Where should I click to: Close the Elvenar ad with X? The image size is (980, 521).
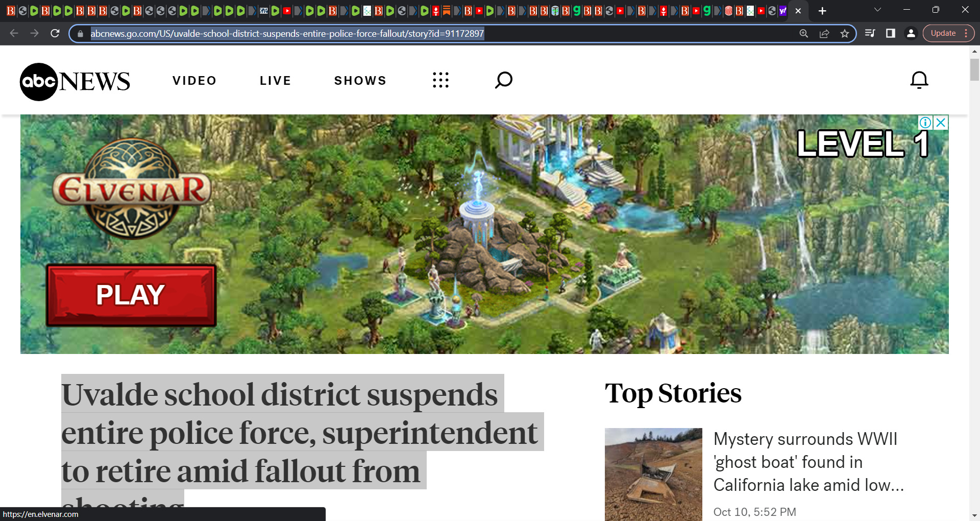tap(941, 123)
